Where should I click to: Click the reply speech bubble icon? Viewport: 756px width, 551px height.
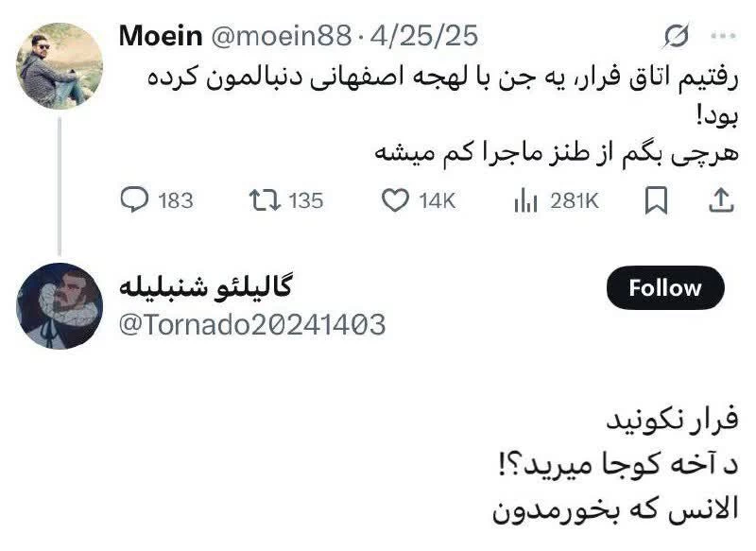[x=135, y=199]
